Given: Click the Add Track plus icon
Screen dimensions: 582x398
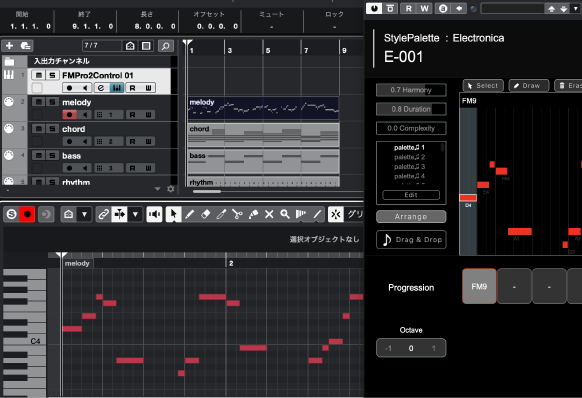Looking at the screenshot, I should (x=9, y=46).
